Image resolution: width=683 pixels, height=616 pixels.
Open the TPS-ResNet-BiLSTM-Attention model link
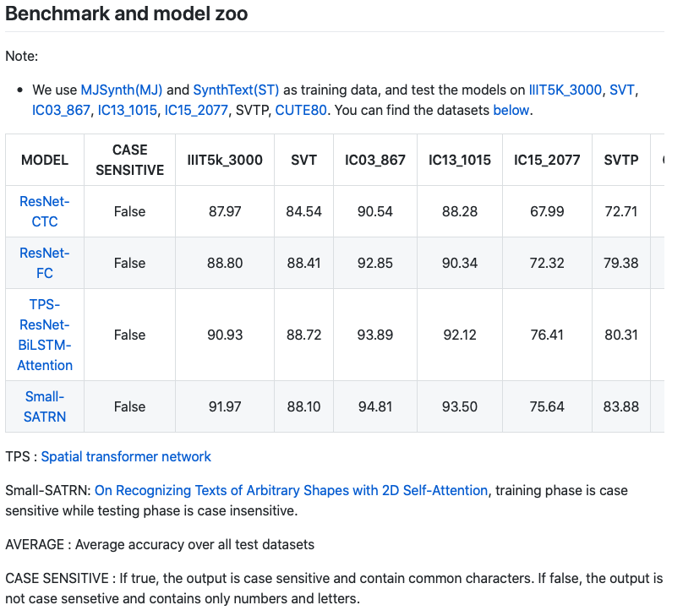pos(45,335)
